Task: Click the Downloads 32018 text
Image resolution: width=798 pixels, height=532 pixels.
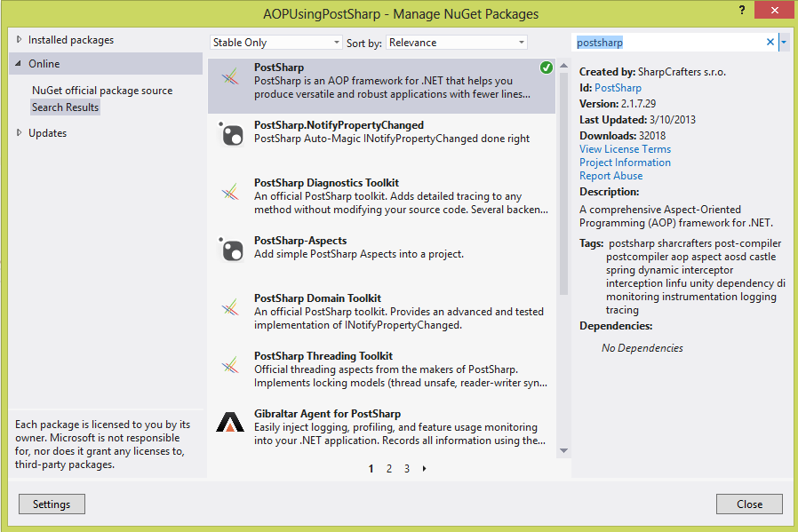Action: coord(622,136)
